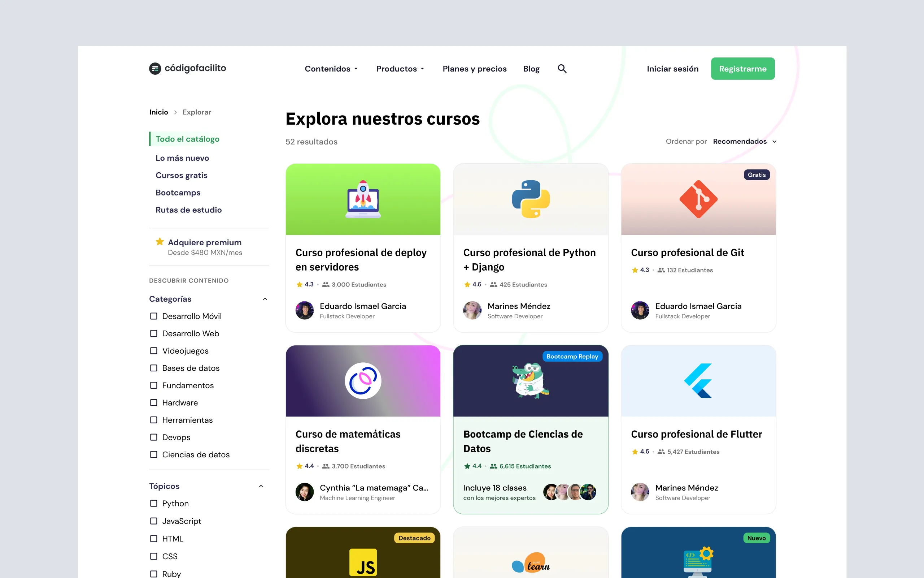
Task: Tick the CSS topic checkbox
Action: coord(153,556)
